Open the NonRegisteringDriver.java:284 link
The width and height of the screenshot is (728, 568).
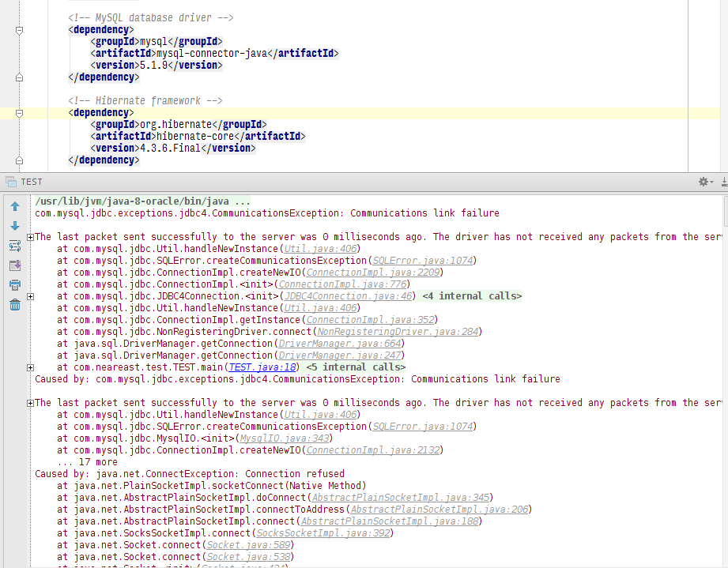coord(398,332)
